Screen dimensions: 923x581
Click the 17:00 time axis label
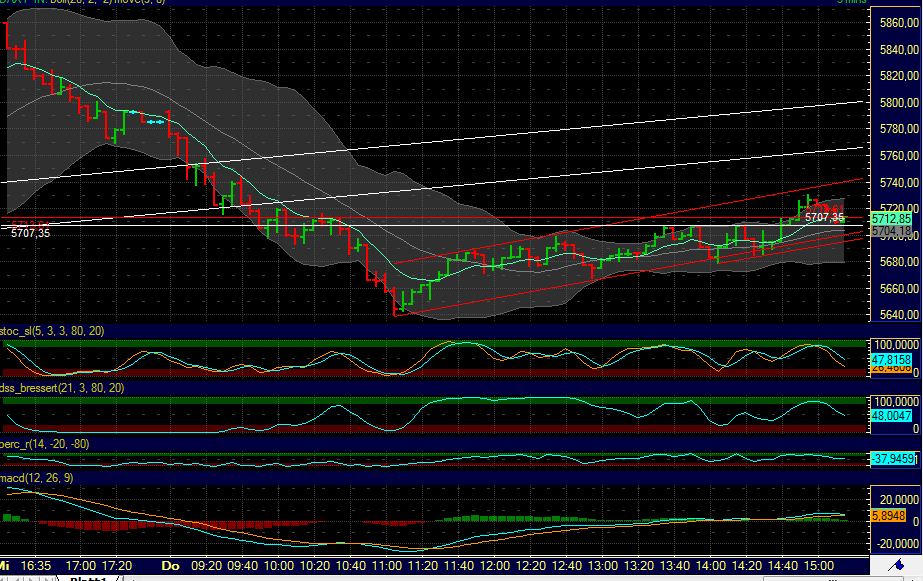coord(81,566)
